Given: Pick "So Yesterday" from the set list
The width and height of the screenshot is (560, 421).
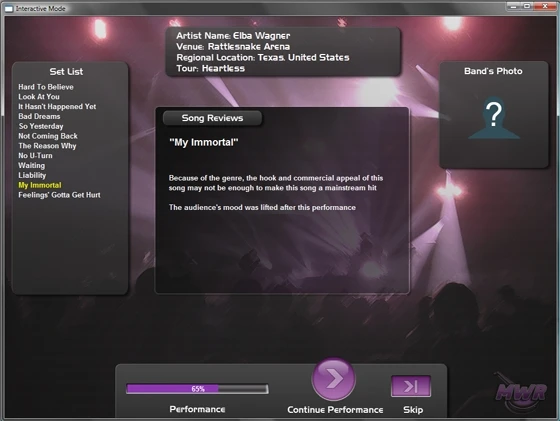Looking at the screenshot, I should point(41,126).
